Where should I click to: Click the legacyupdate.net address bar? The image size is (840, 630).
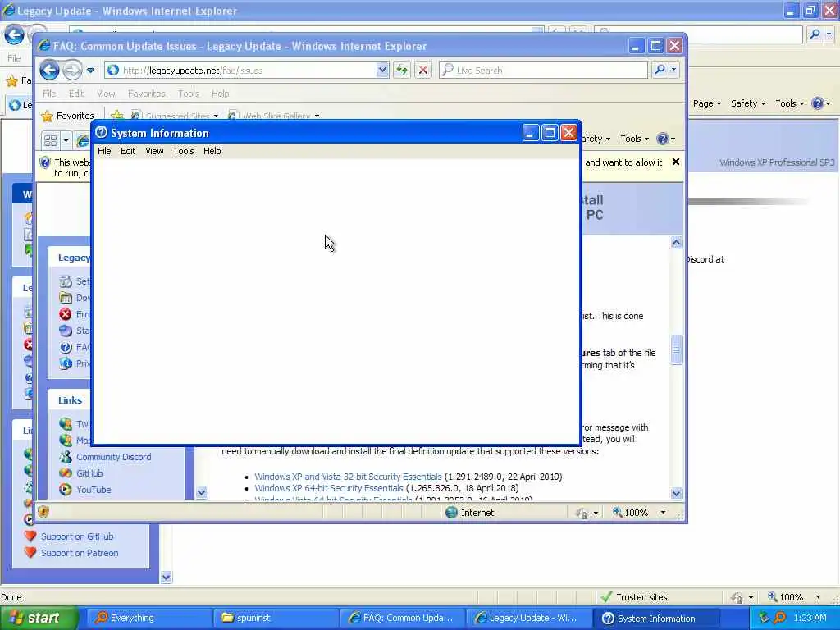[241, 71]
